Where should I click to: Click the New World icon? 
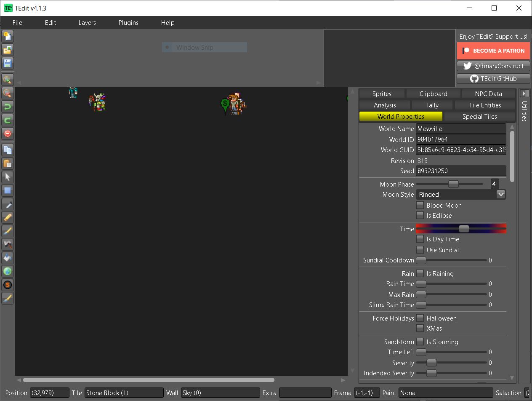pos(8,37)
